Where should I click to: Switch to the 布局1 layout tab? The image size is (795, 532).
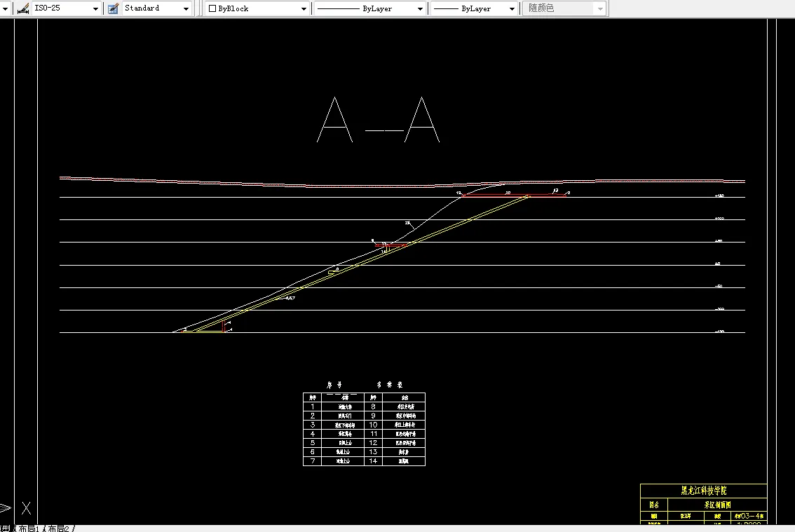pos(29,528)
